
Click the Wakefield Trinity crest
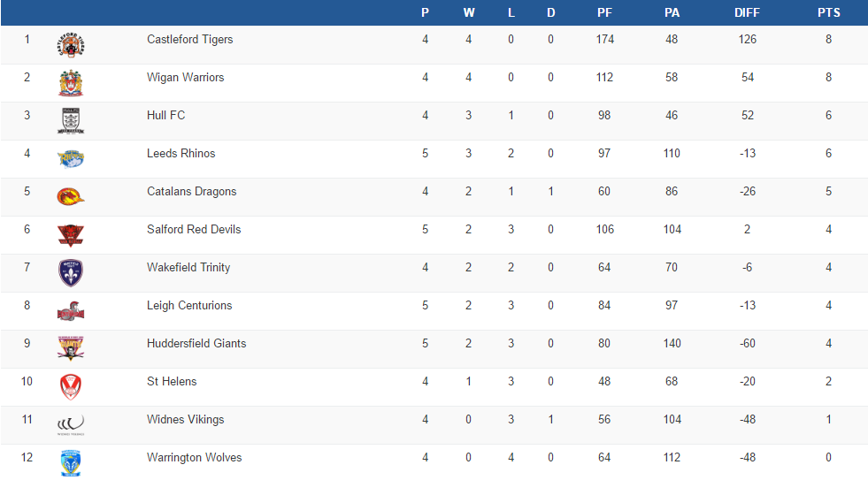click(71, 273)
